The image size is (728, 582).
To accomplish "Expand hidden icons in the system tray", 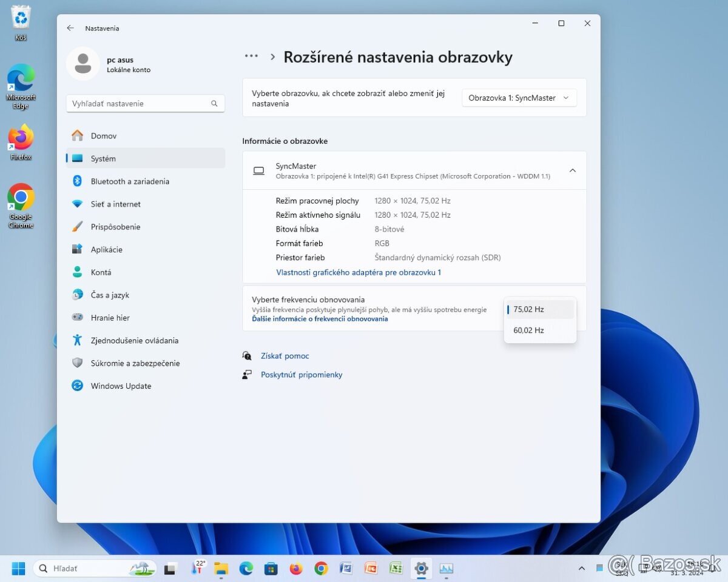I will [581, 569].
